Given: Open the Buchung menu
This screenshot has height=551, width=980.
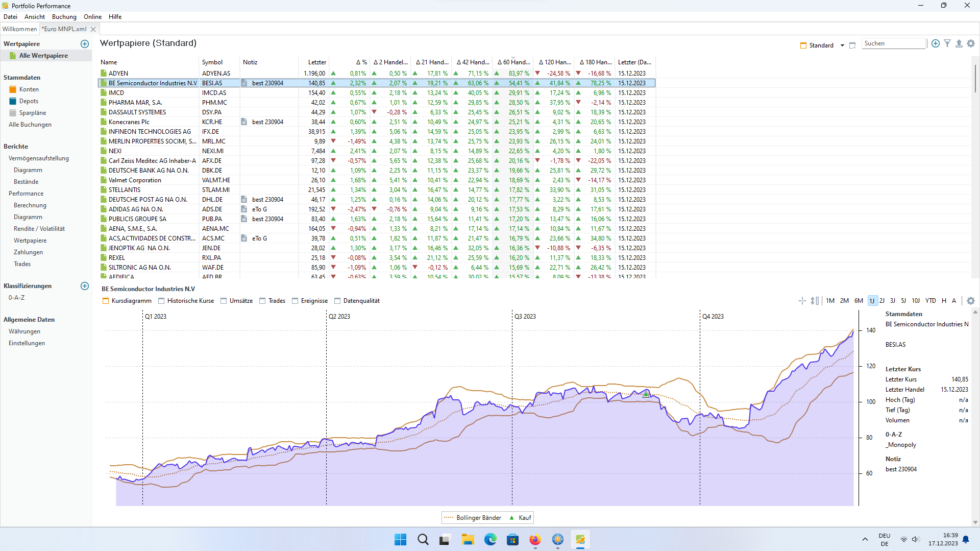Looking at the screenshot, I should coord(64,17).
